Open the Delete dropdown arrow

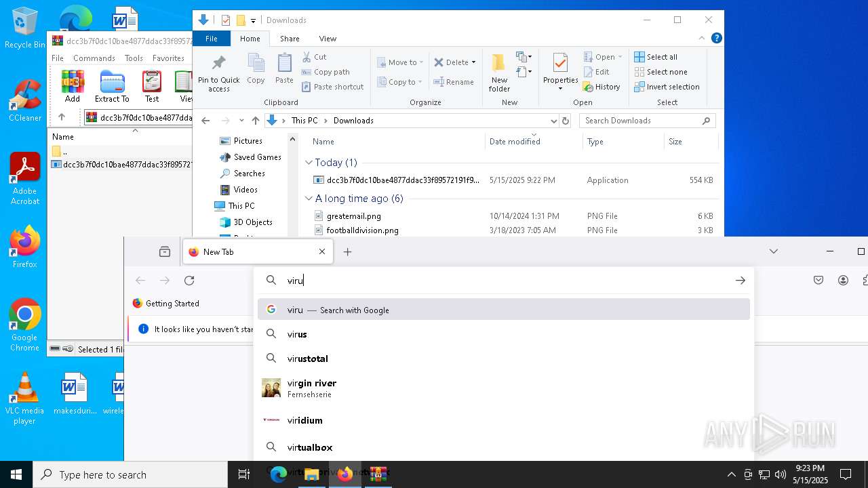point(473,62)
